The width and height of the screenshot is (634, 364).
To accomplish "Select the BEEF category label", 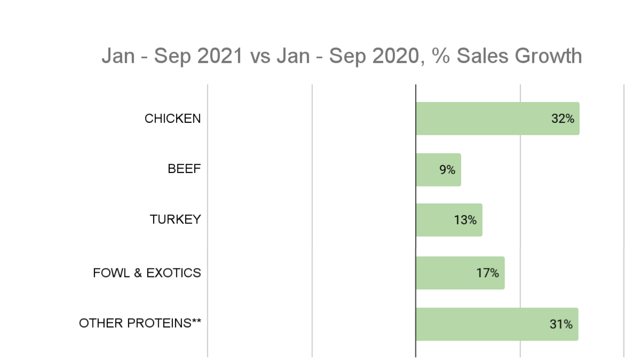I will (184, 169).
